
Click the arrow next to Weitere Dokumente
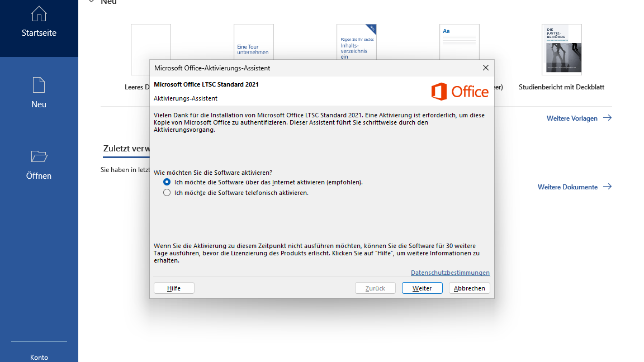(x=607, y=187)
